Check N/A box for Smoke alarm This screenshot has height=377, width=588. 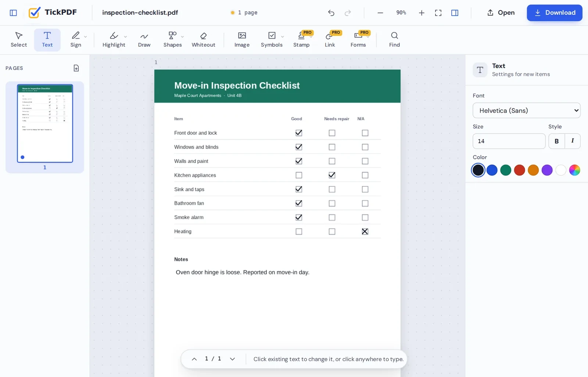(x=365, y=217)
